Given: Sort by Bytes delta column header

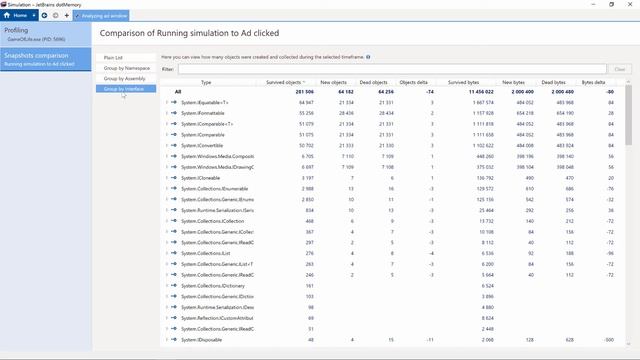Looking at the screenshot, I should (x=593, y=82).
